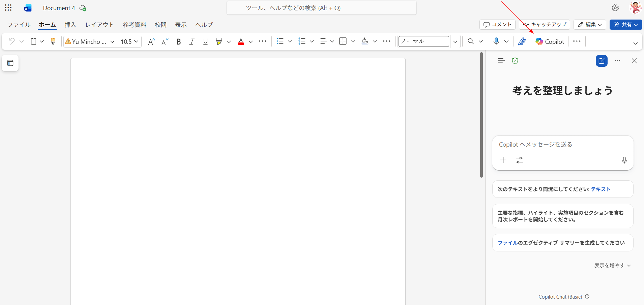This screenshot has height=305, width=644.
Task: Apply the red font color swatch
Action: pos(241,41)
